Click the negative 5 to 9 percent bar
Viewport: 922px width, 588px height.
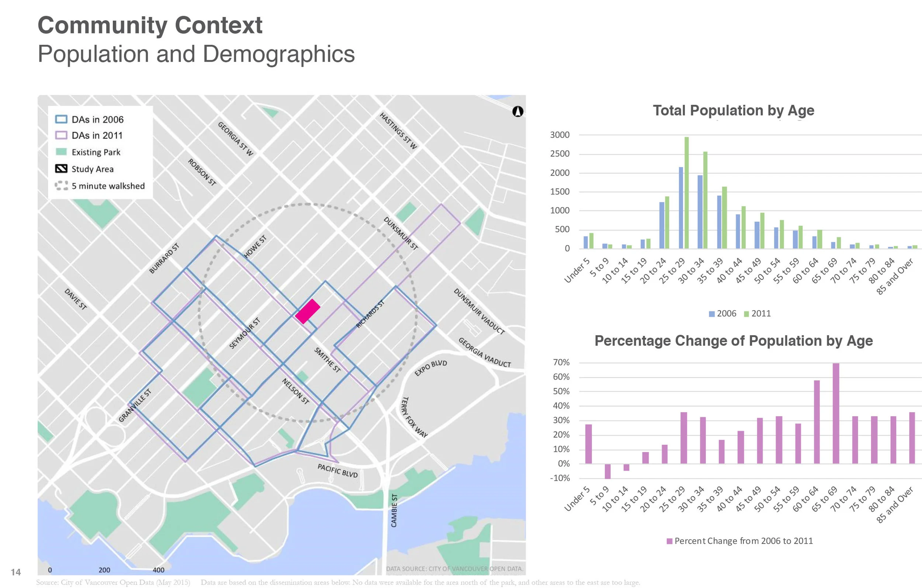click(608, 471)
